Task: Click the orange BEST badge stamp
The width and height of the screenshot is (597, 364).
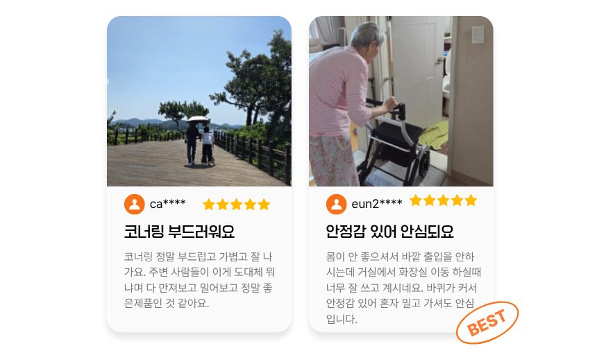Action: tap(487, 322)
